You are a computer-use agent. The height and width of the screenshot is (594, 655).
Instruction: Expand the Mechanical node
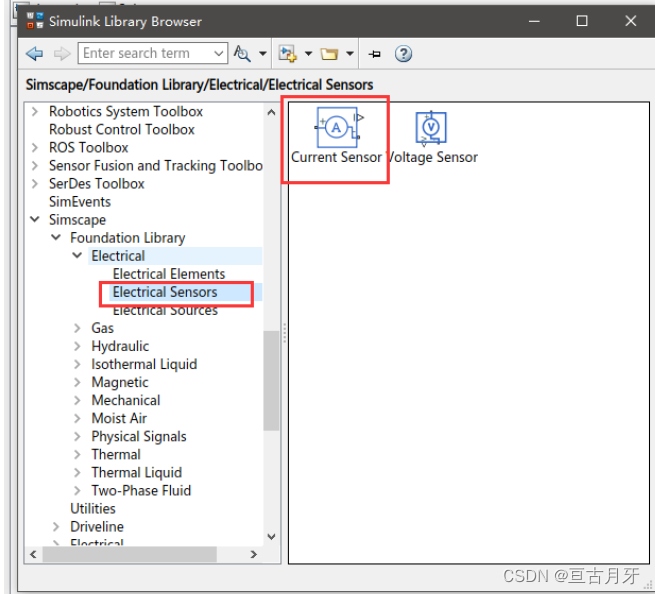pos(77,400)
